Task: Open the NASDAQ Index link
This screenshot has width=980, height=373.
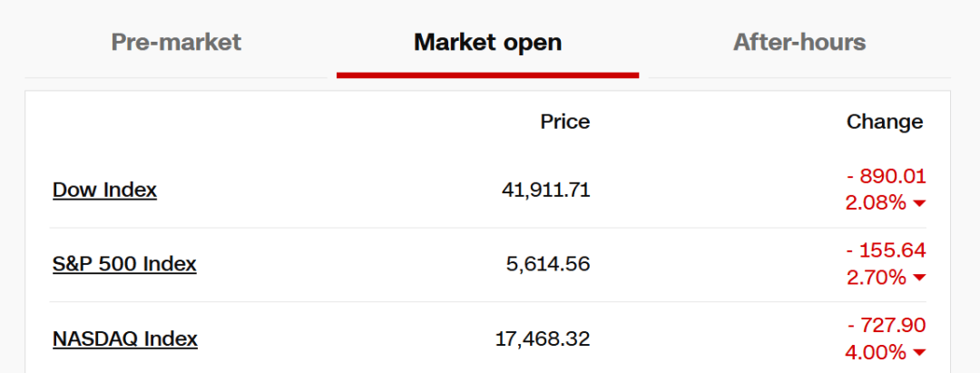Action: tap(125, 339)
